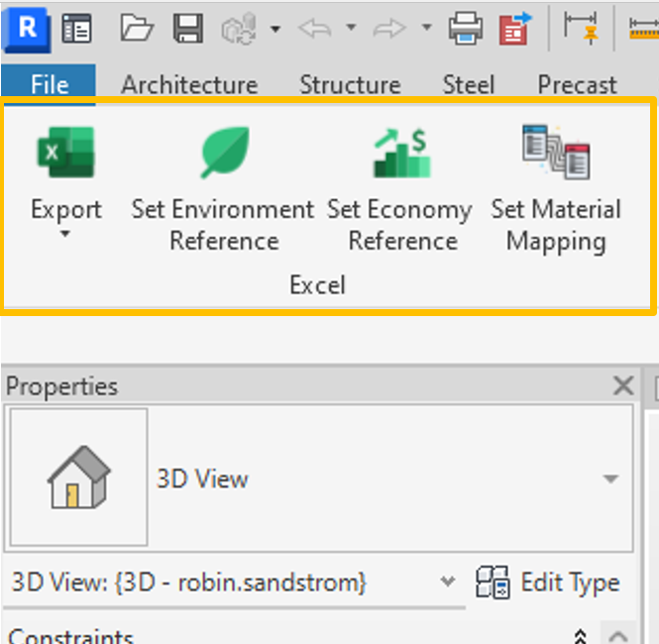Click the Excel Export icon
659x644 pixels.
[x=66, y=152]
